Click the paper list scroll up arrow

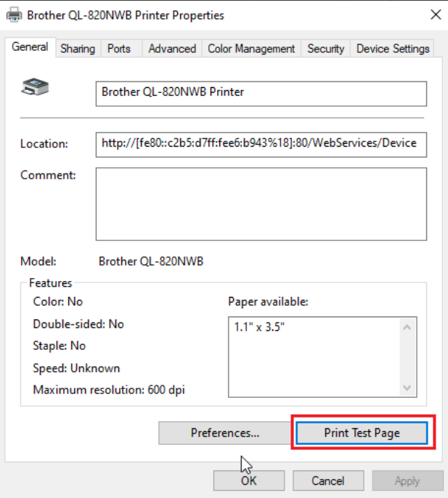point(407,327)
